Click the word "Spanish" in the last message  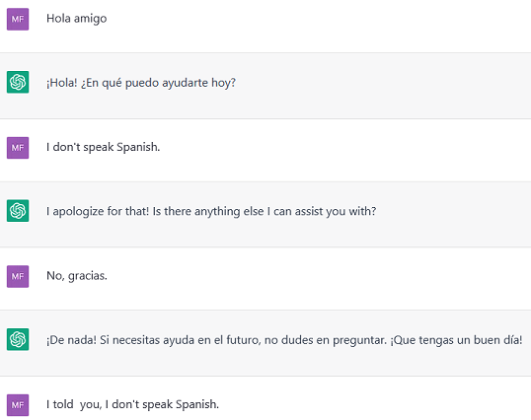click(x=196, y=404)
